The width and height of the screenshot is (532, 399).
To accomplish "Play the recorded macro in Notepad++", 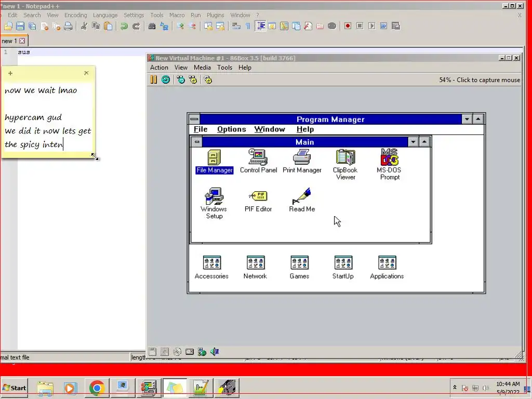I will point(372,26).
